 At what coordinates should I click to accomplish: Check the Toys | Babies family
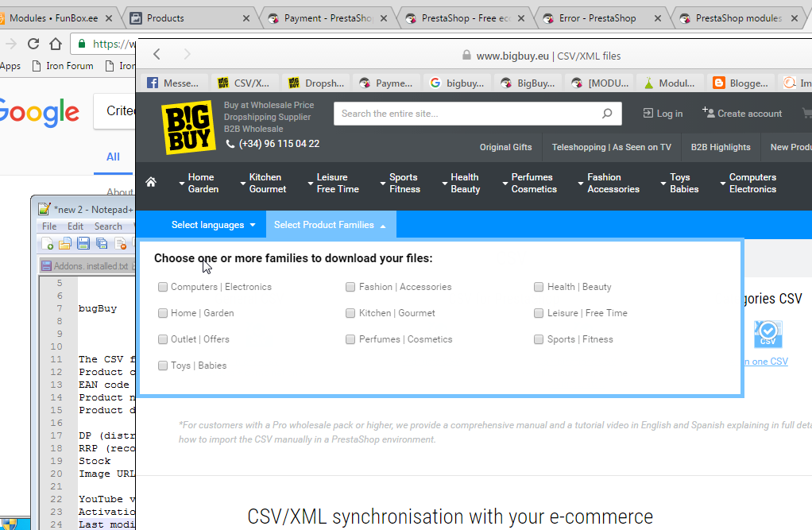(x=163, y=366)
